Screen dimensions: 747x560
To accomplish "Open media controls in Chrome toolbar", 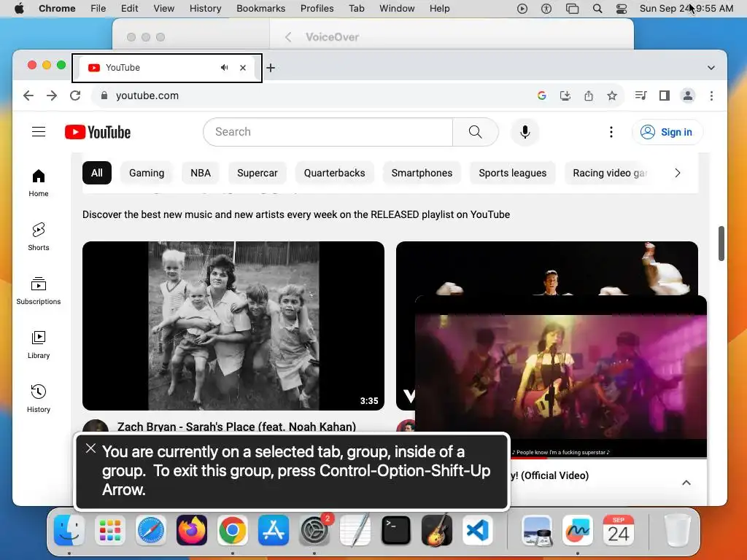I will point(640,96).
